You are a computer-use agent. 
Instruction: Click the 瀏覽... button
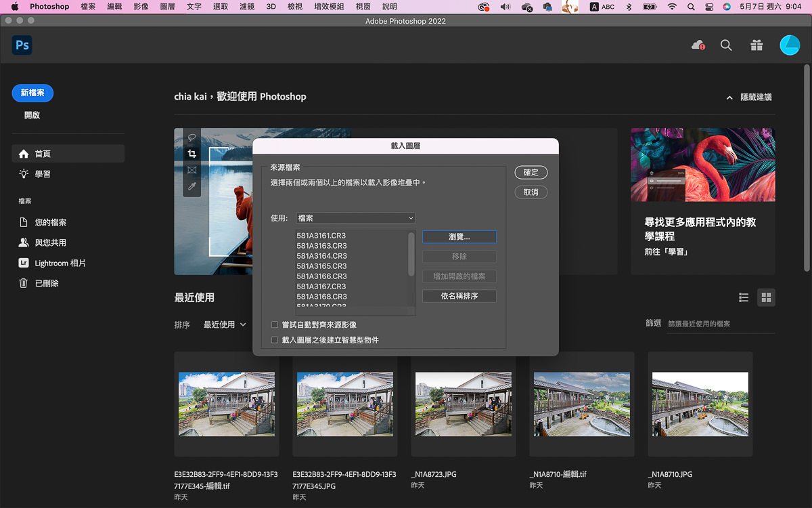tap(459, 237)
